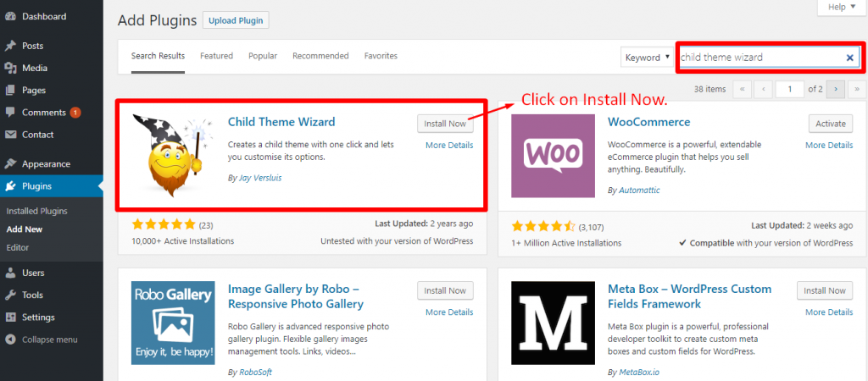This screenshot has width=868, height=381.
Task: Click Collapse menu text in sidebar
Action: 50,340
